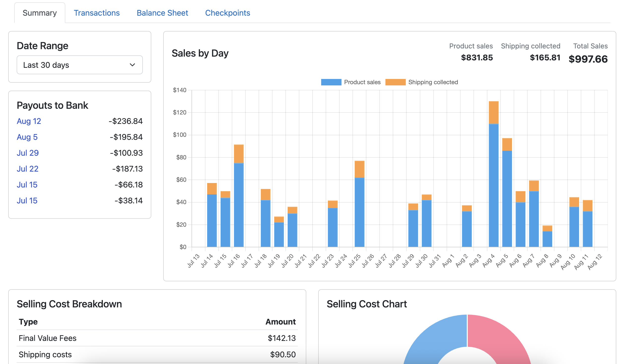
Task: Select the Checkpoints tab
Action: pos(228,13)
